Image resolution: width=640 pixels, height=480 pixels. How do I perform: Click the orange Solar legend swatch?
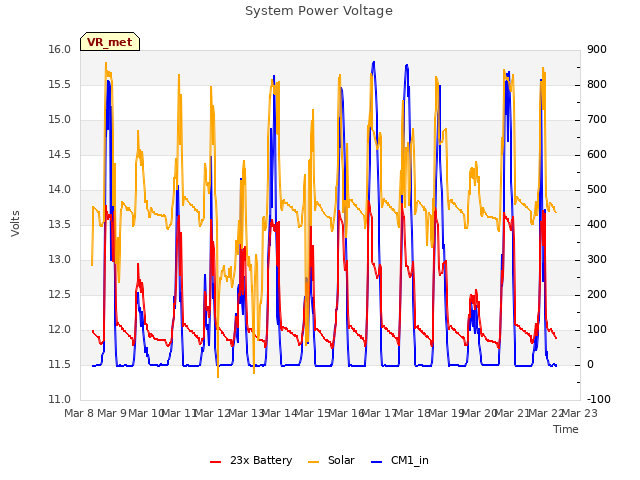[313, 462]
